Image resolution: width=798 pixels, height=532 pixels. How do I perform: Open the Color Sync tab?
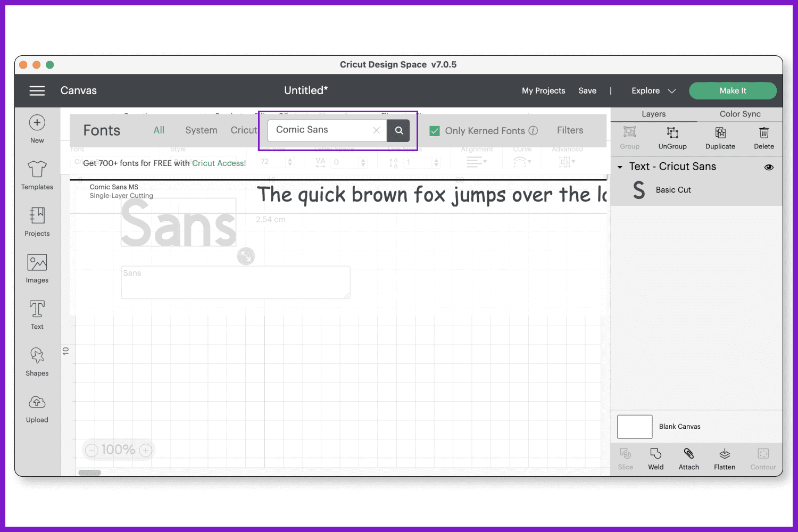coord(740,114)
